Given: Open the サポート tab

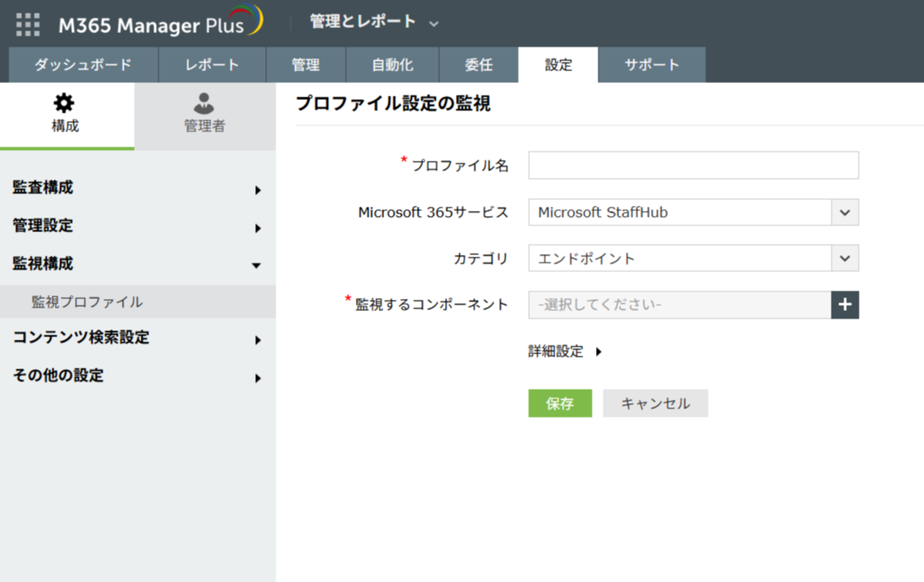Looking at the screenshot, I should (x=651, y=65).
